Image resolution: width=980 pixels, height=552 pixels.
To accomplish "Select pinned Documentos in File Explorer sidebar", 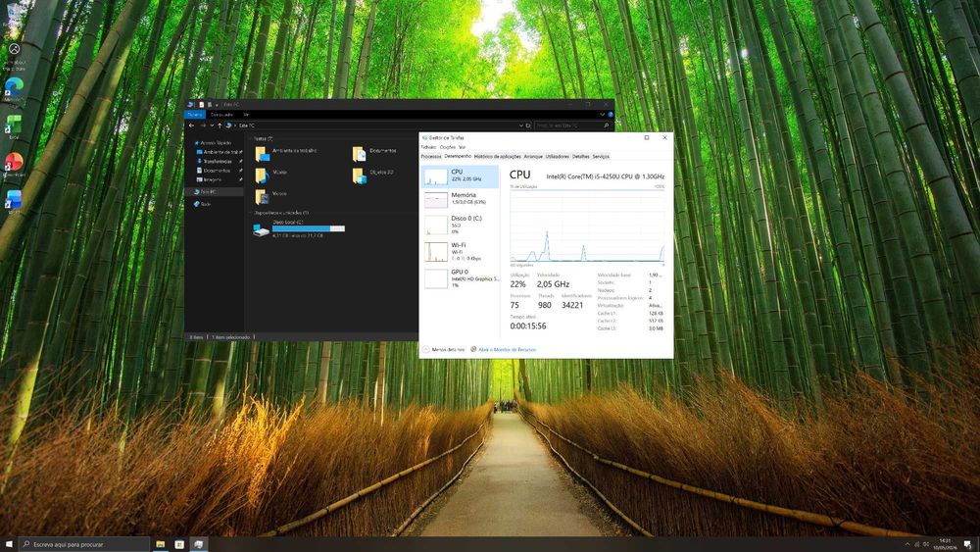I will (x=219, y=170).
